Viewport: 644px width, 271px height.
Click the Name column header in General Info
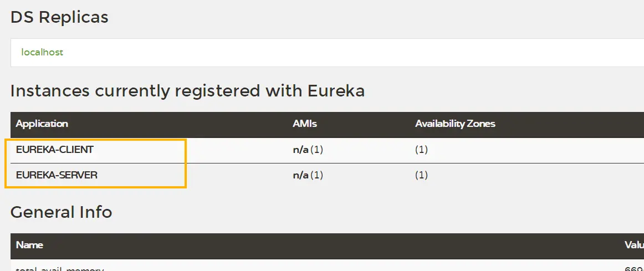[29, 245]
